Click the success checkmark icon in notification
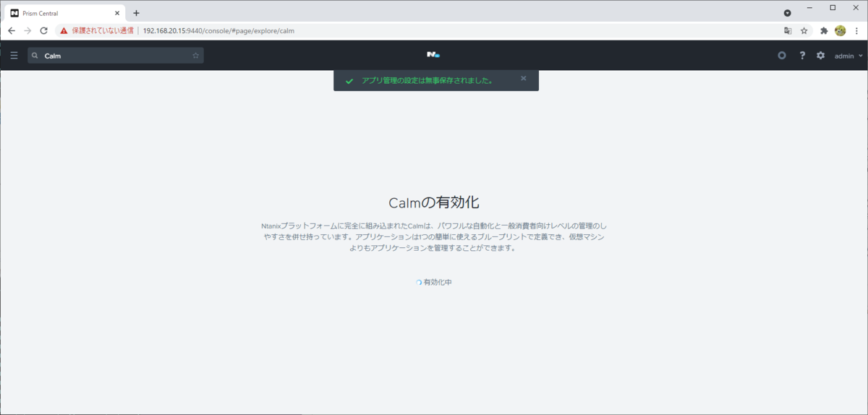This screenshot has width=868, height=415. point(349,81)
